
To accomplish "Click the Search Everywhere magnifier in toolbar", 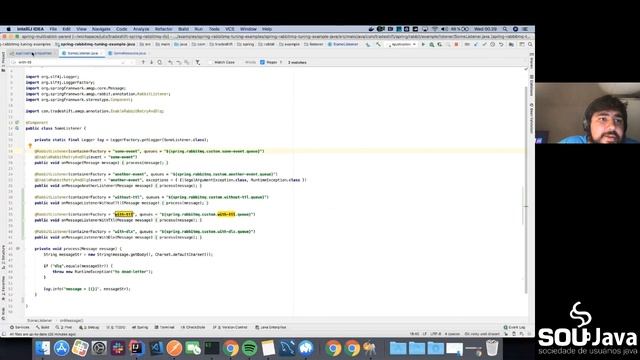I will 530,44.
